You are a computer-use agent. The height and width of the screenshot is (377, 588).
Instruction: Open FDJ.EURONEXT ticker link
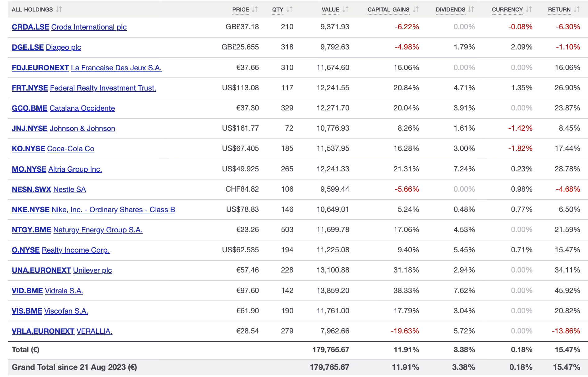pos(40,68)
